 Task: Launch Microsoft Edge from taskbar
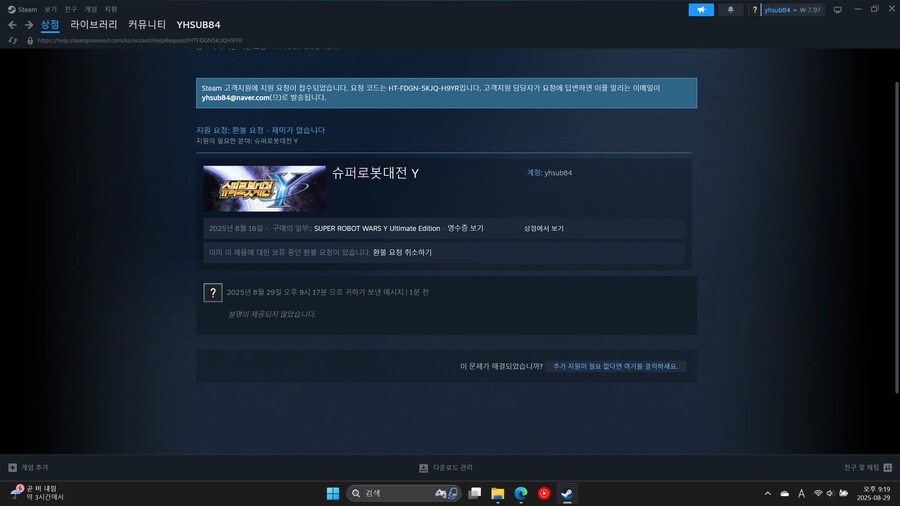[521, 493]
